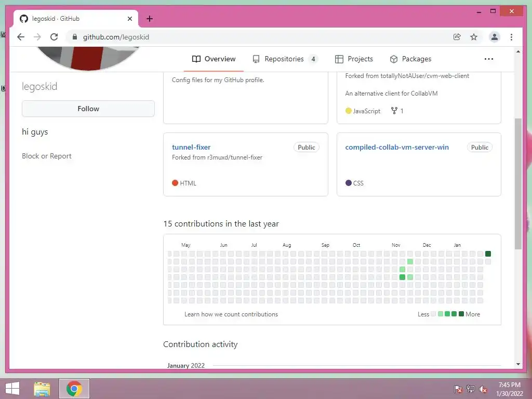
Task: Click the darkest green legend square beside More
Action: (461, 314)
